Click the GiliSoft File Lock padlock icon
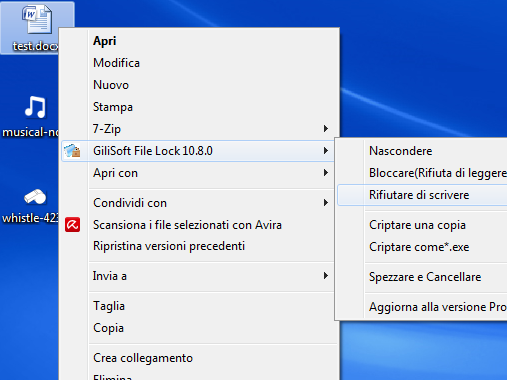Viewport: 507px width, 380px height. click(72, 151)
